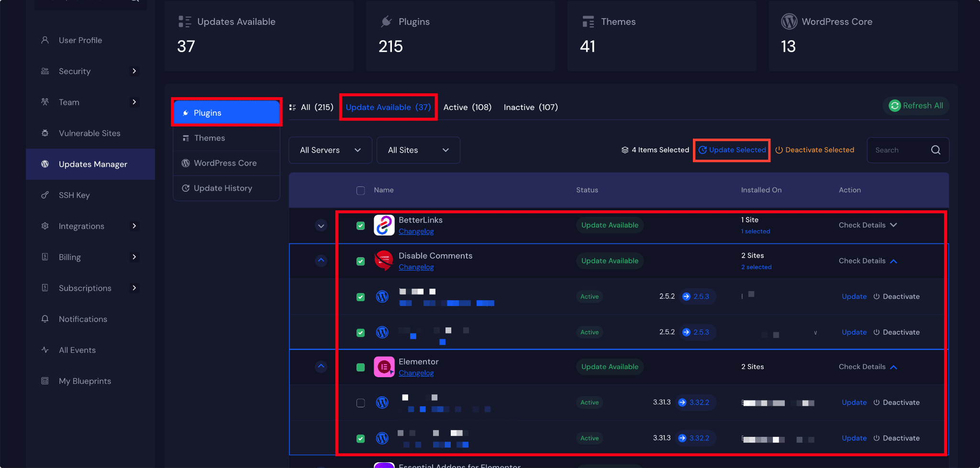The image size is (980, 468).
Task: Open Vulnerable Sites from the sidebar
Action: (x=89, y=133)
